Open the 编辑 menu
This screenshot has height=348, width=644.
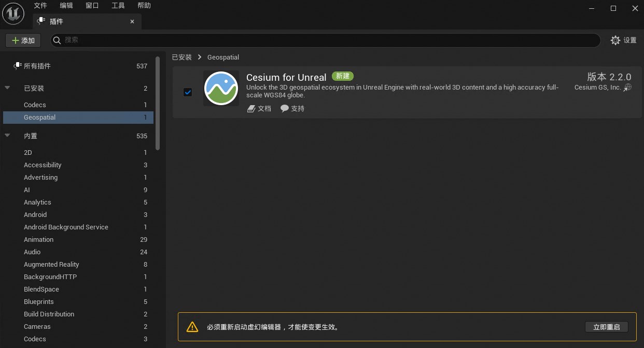click(66, 6)
